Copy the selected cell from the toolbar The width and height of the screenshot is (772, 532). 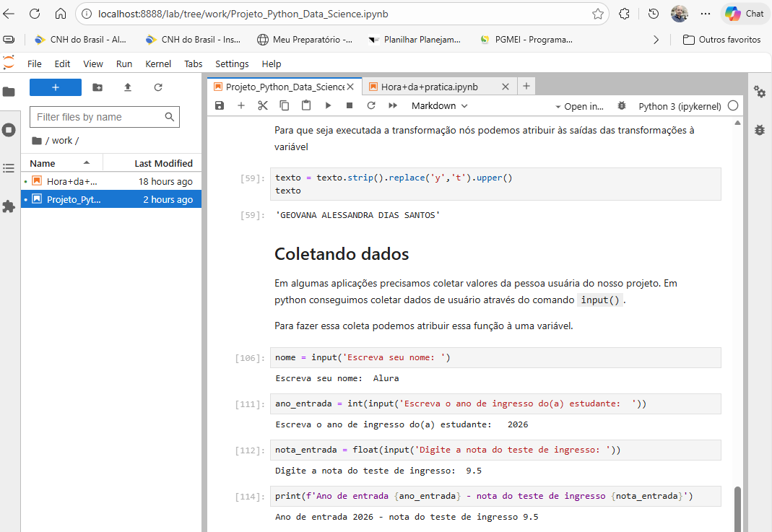285,105
